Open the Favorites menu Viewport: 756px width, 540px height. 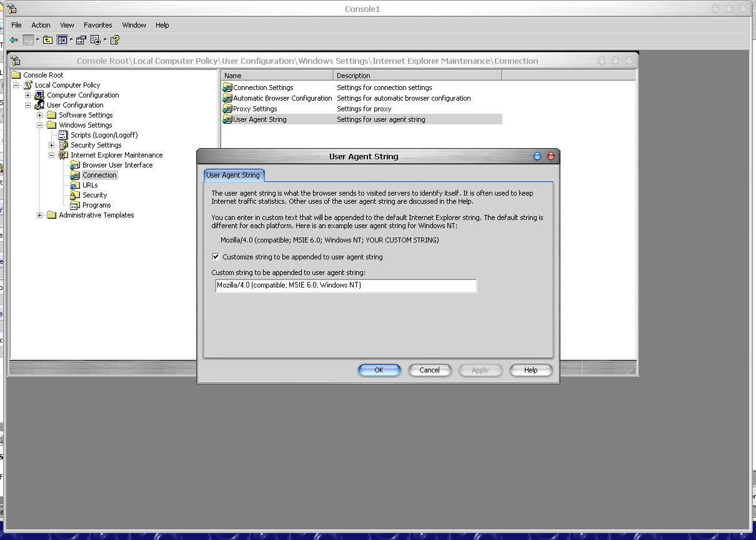tap(98, 25)
